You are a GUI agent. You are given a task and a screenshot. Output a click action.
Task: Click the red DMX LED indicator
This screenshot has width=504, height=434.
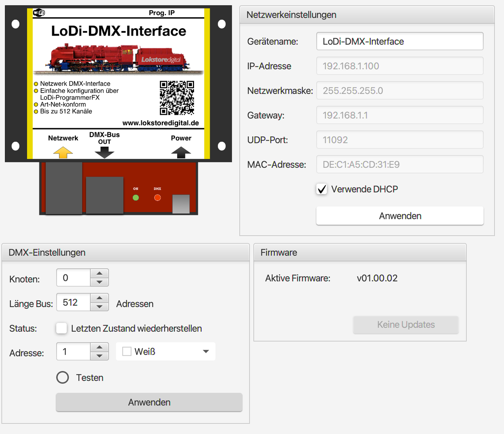[x=157, y=197]
